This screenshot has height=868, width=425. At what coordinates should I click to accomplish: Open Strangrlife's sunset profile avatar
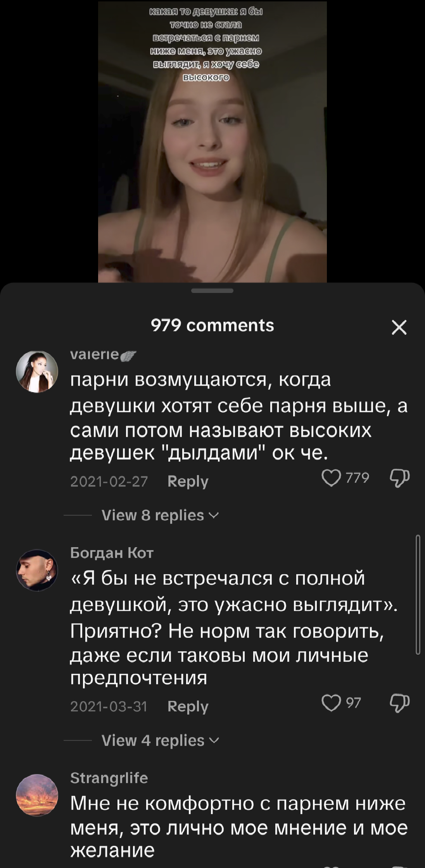coord(37,795)
